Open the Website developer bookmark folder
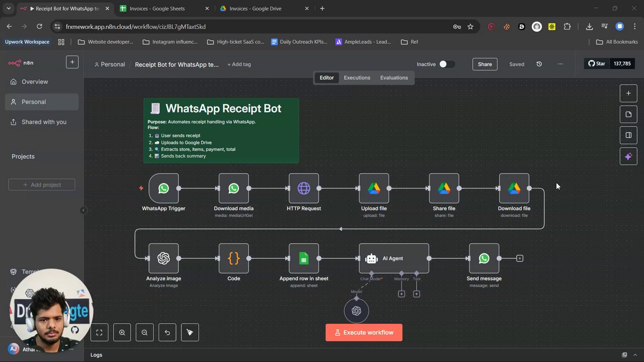644x362 pixels. coord(105,42)
